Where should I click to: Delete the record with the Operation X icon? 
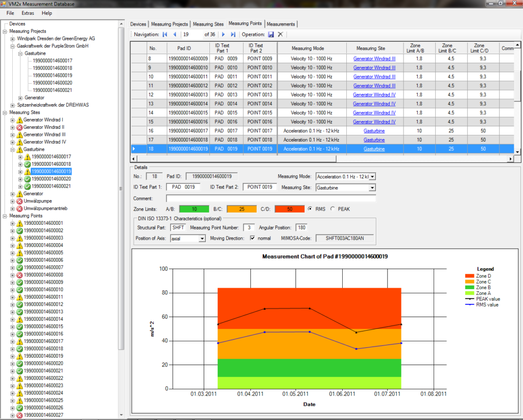pos(280,35)
